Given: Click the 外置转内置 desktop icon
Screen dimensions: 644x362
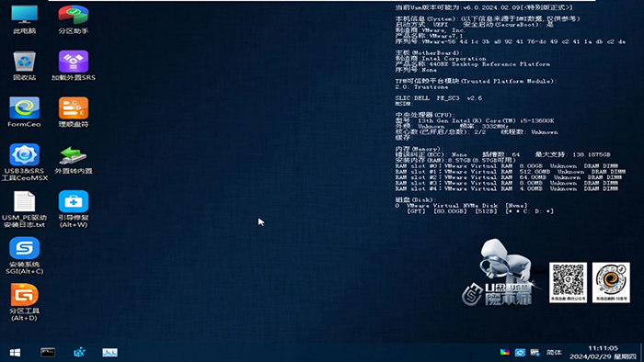Looking at the screenshot, I should tap(73, 160).
